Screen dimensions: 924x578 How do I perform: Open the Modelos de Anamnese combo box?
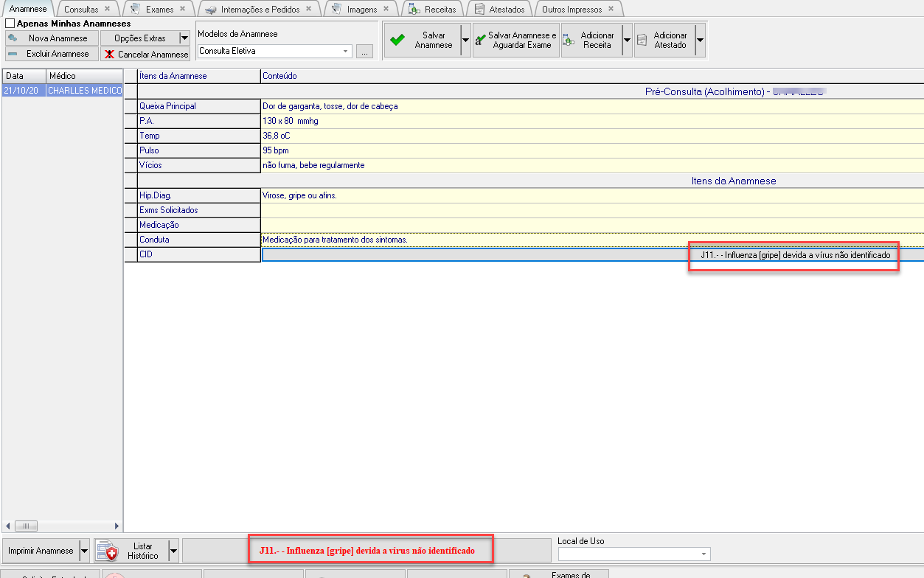[347, 52]
